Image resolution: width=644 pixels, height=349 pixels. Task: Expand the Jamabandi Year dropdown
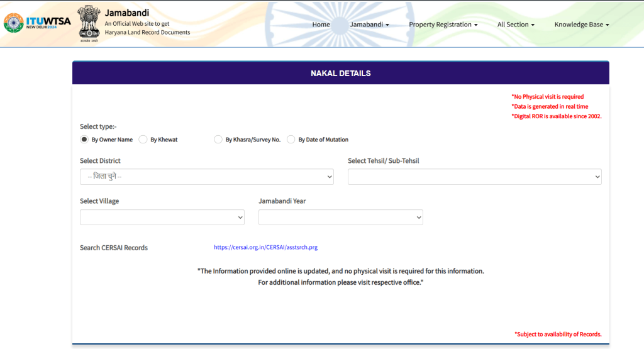point(340,217)
